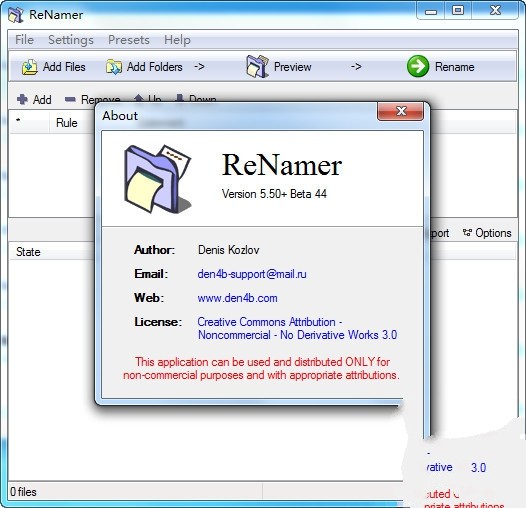Open the den4b-support@mail.ru email link

coord(252,274)
